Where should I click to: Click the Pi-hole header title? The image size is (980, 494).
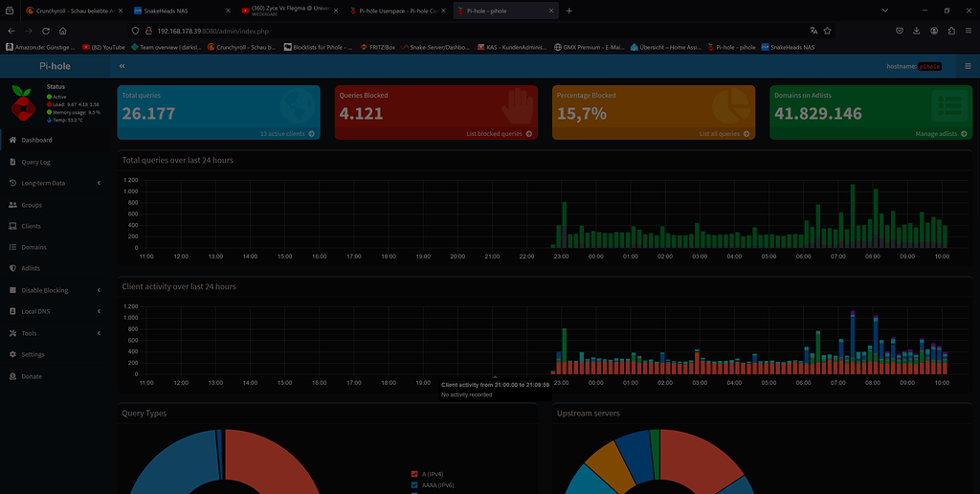point(55,66)
